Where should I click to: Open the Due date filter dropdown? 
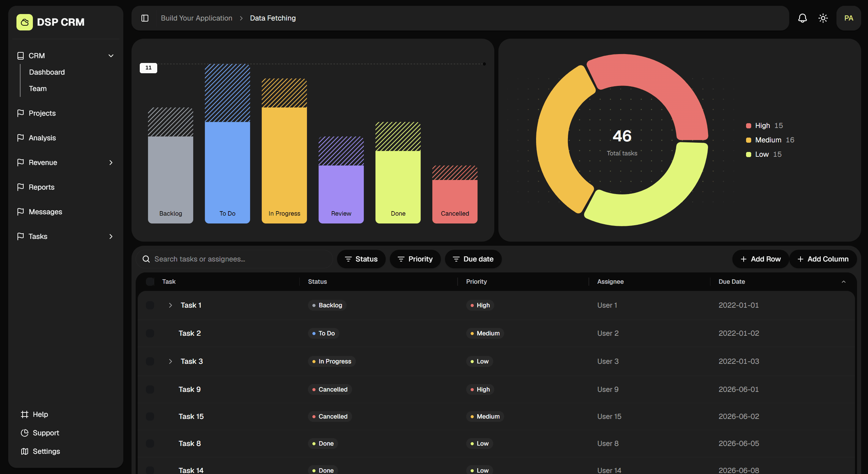pos(473,259)
